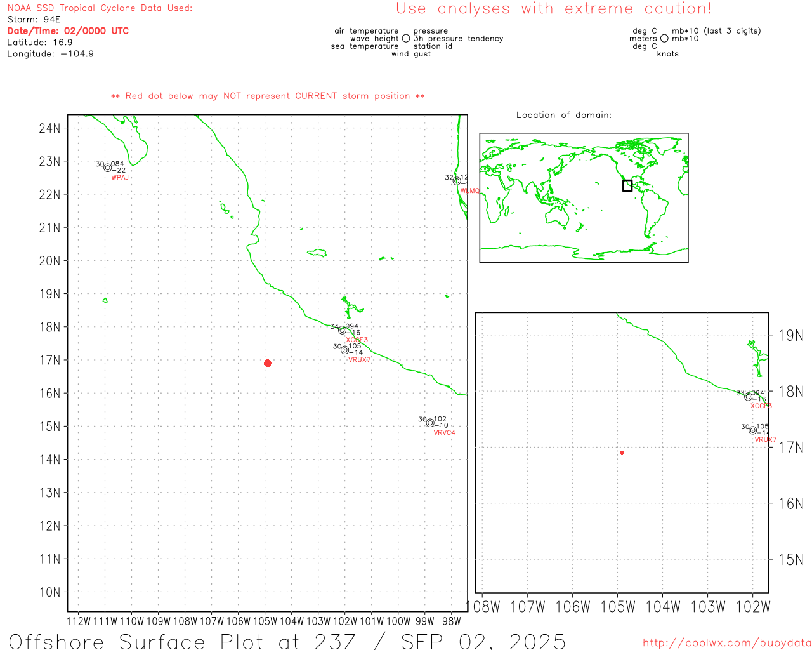The width and height of the screenshot is (812, 650).
Task: Click the 'NOAA SSD Tropical Cyclone Data Used:' heading
Action: pos(100,8)
